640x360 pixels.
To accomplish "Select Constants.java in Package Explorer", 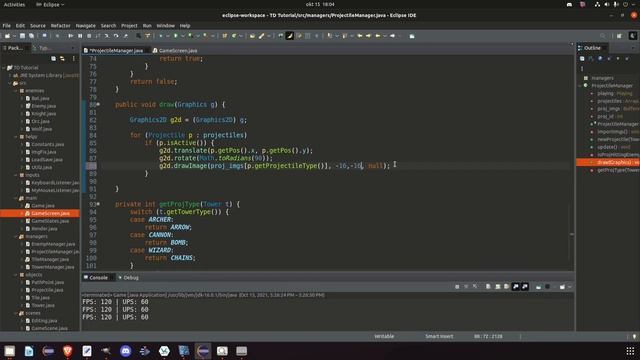I will (47, 144).
